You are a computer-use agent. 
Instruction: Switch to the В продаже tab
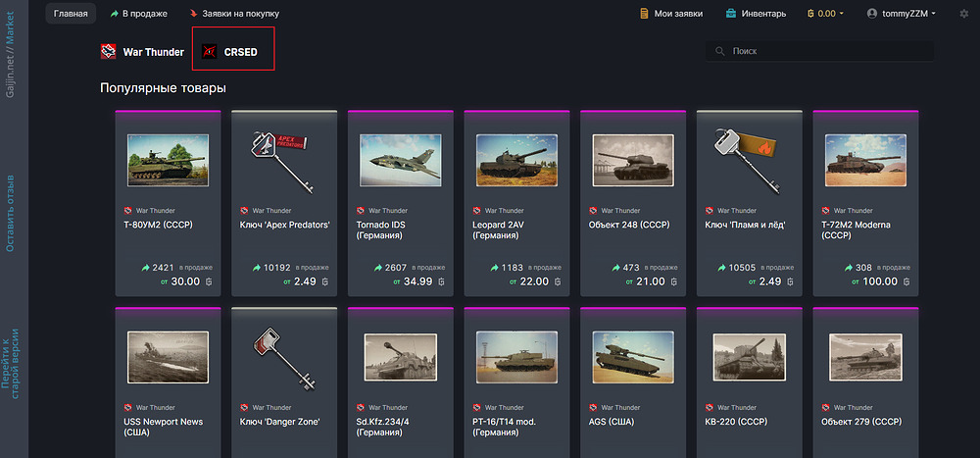click(x=139, y=13)
